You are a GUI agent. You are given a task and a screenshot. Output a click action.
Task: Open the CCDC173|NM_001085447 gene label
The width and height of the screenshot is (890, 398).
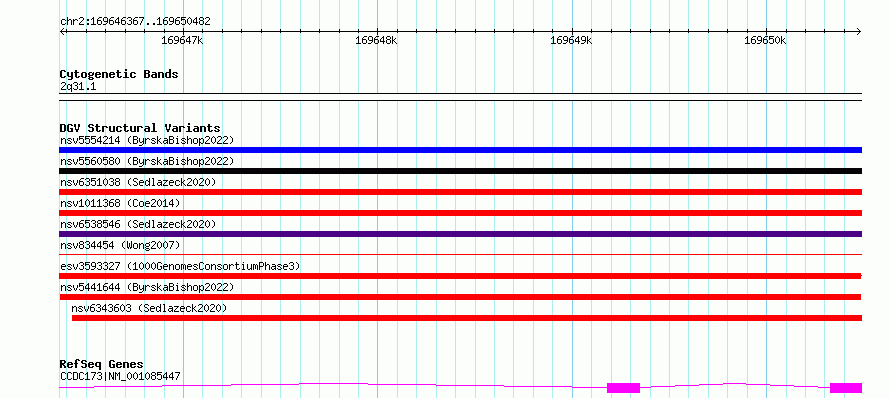click(120, 376)
